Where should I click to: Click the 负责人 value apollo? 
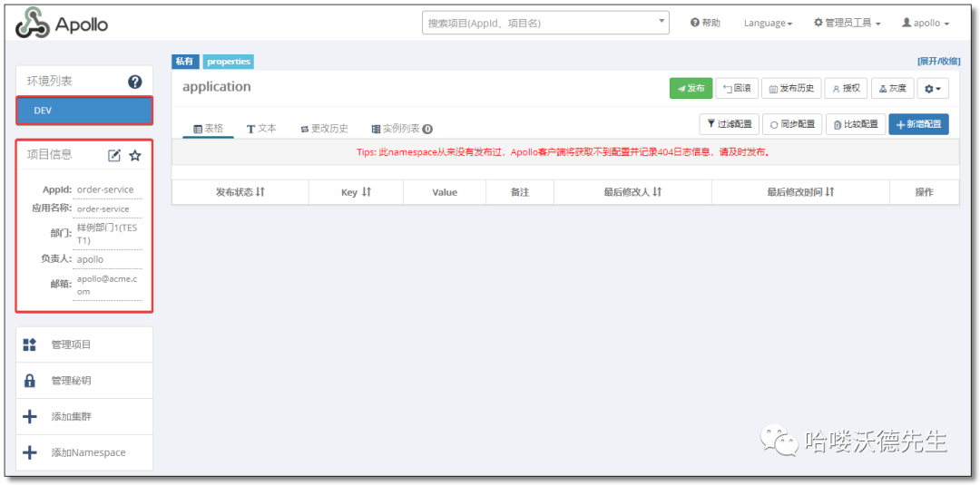click(91, 259)
